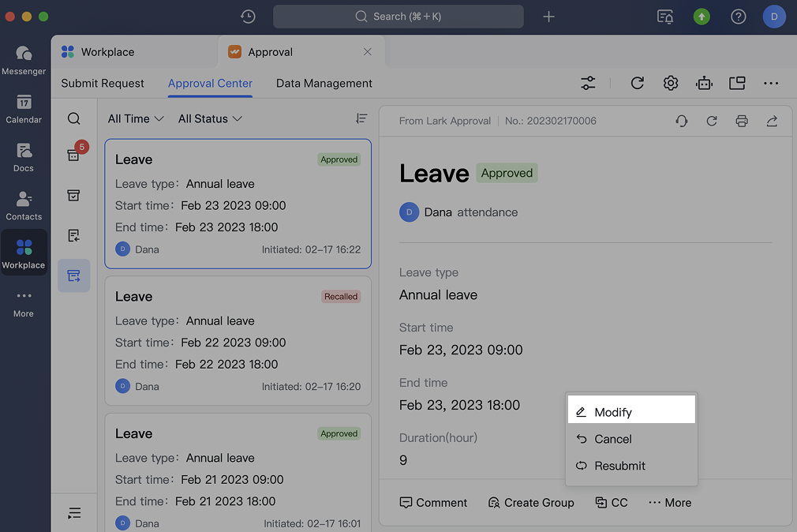Open the approval settings gear icon
This screenshot has width=797, height=532.
pyautogui.click(x=670, y=83)
